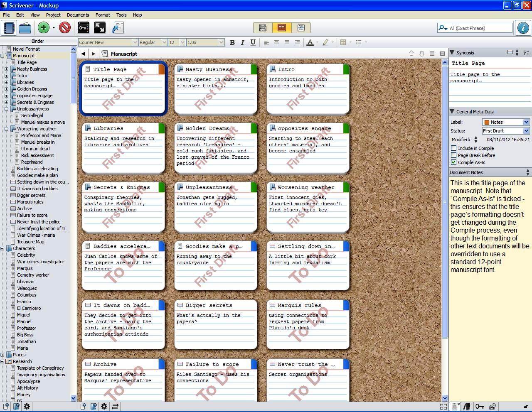Split the editor vertically
532x412 pixels.
tap(432, 54)
